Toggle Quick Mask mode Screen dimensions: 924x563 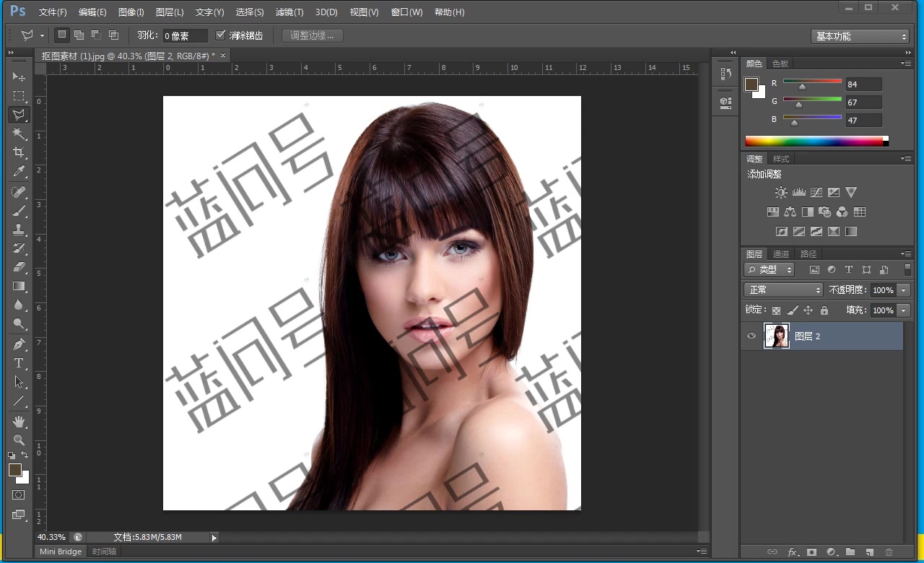[x=19, y=495]
